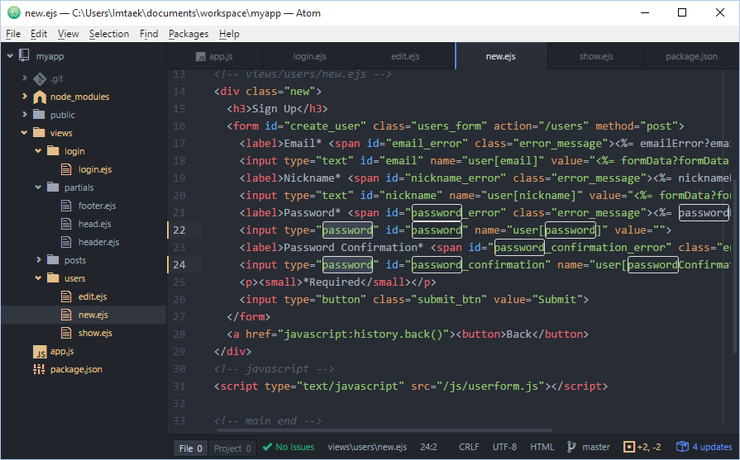Click the horizontal scrollbar in editor
740x460 pixels.
point(384,430)
